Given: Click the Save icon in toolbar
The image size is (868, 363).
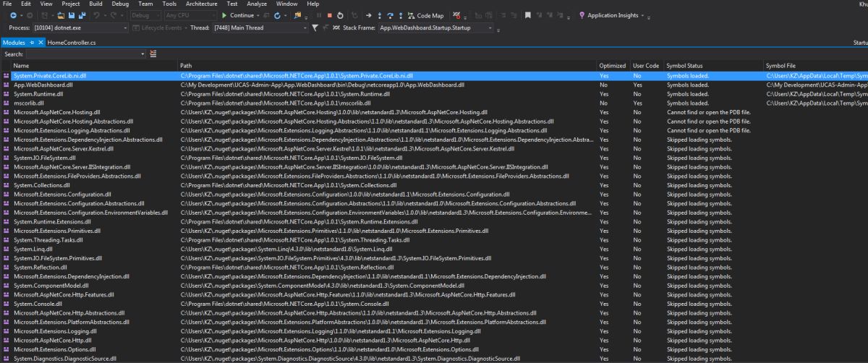Looking at the screenshot, I should [72, 15].
